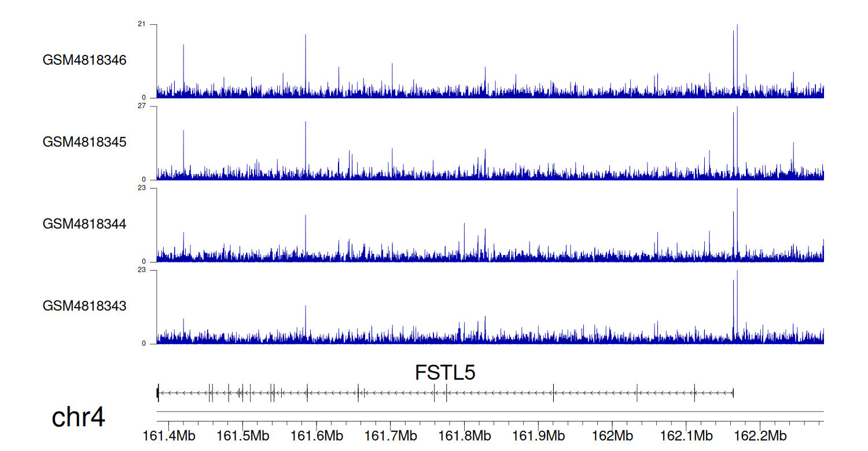This screenshot has height=451, width=868.
Task: Select the GSM4818343 track name
Action: (84, 305)
